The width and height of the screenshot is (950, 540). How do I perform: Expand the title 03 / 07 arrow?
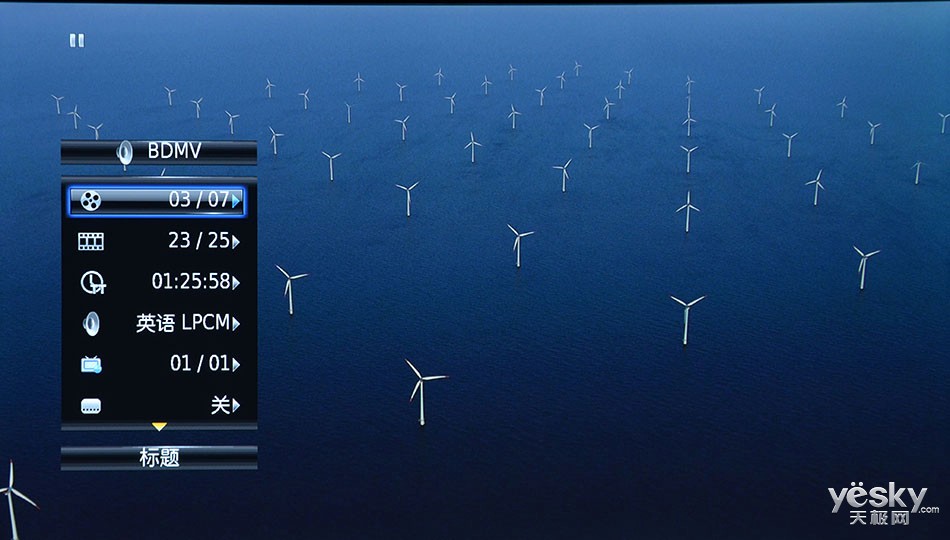point(236,201)
